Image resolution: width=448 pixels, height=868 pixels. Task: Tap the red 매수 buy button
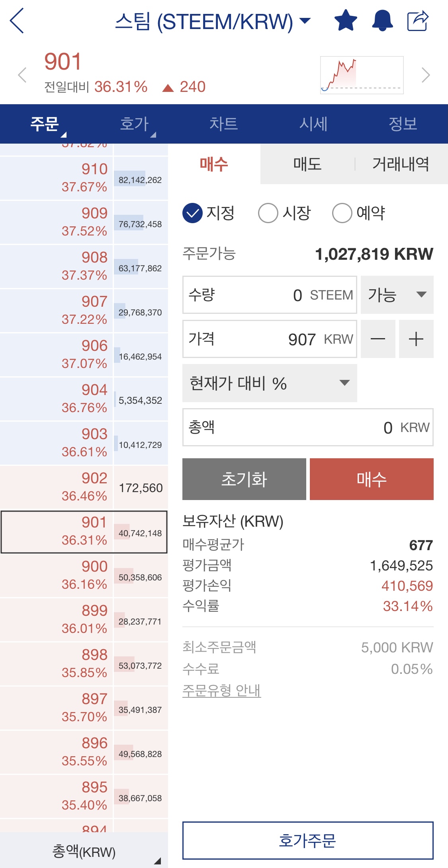pos(372,479)
